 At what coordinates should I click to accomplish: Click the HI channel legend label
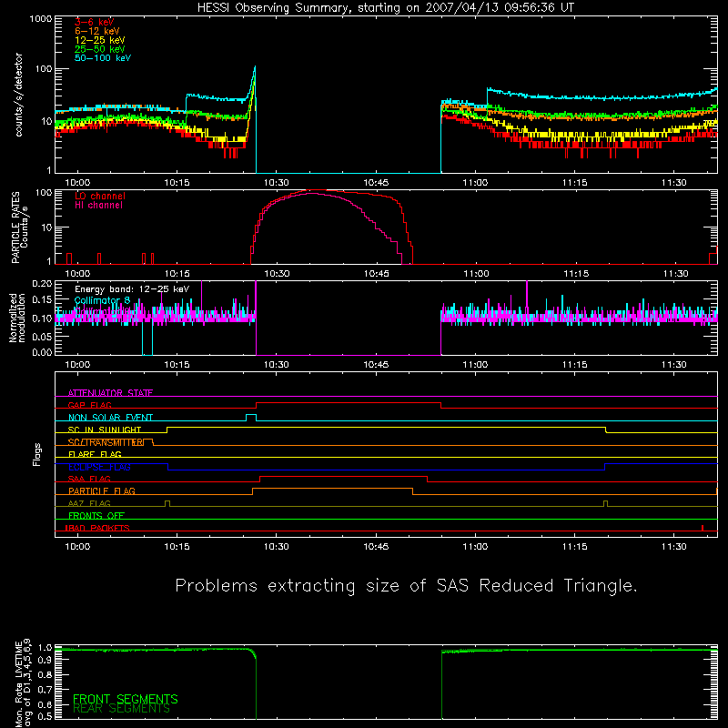(x=98, y=205)
